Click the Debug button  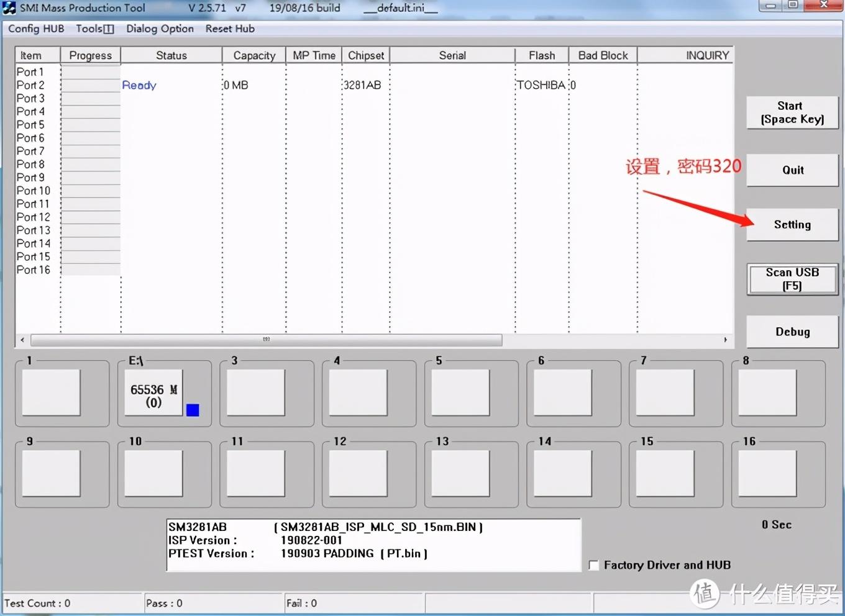(792, 332)
